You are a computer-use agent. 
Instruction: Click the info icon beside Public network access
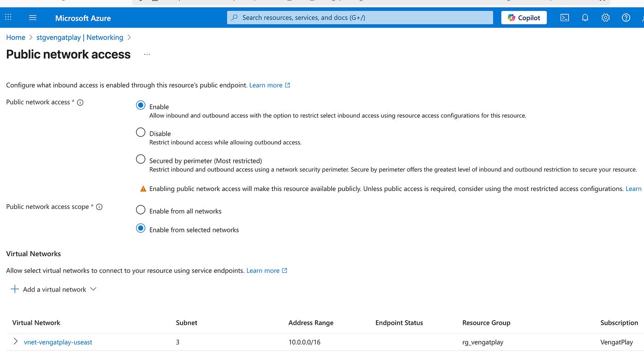tap(80, 103)
